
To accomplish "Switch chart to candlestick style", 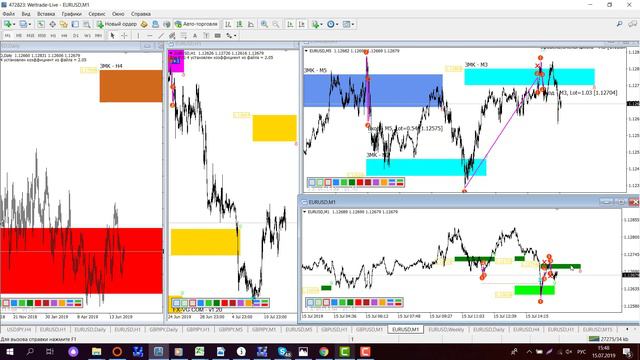I will click(x=240, y=24).
